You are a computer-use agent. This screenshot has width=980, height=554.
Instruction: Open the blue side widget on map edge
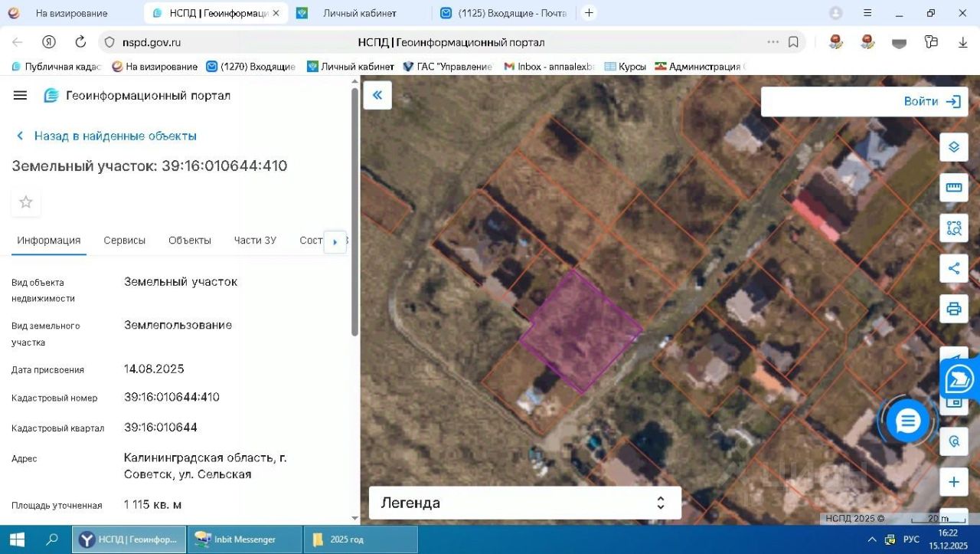[x=959, y=379]
